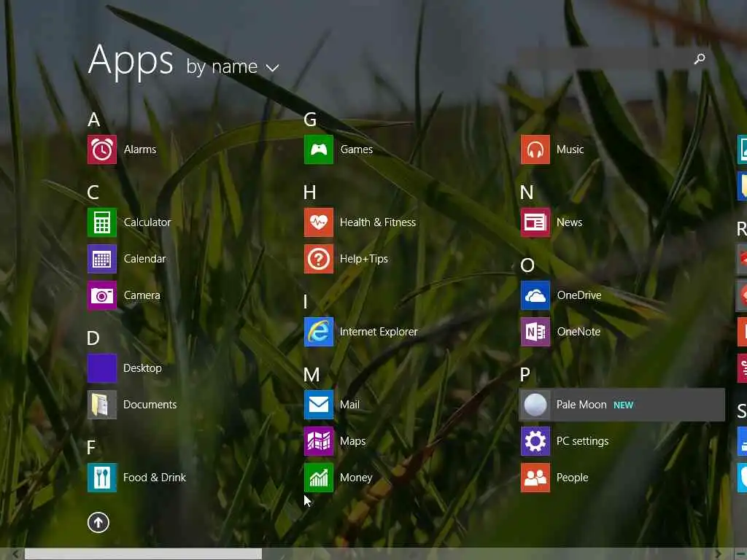Open the People app icon
This screenshot has height=560, width=747.
535,477
